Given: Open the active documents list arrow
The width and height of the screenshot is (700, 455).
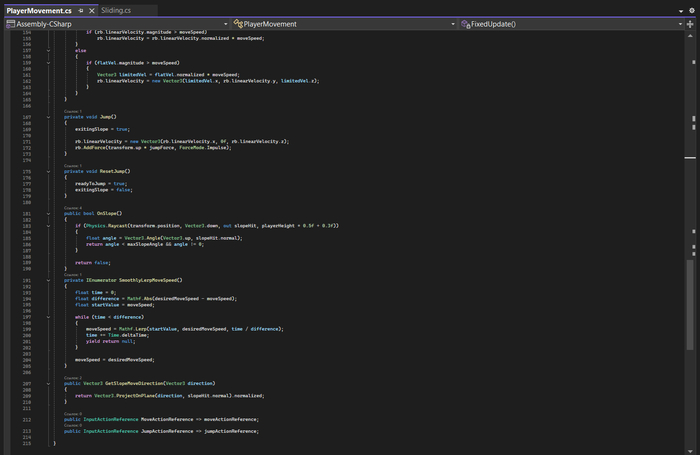Looking at the screenshot, I should pos(680,9).
